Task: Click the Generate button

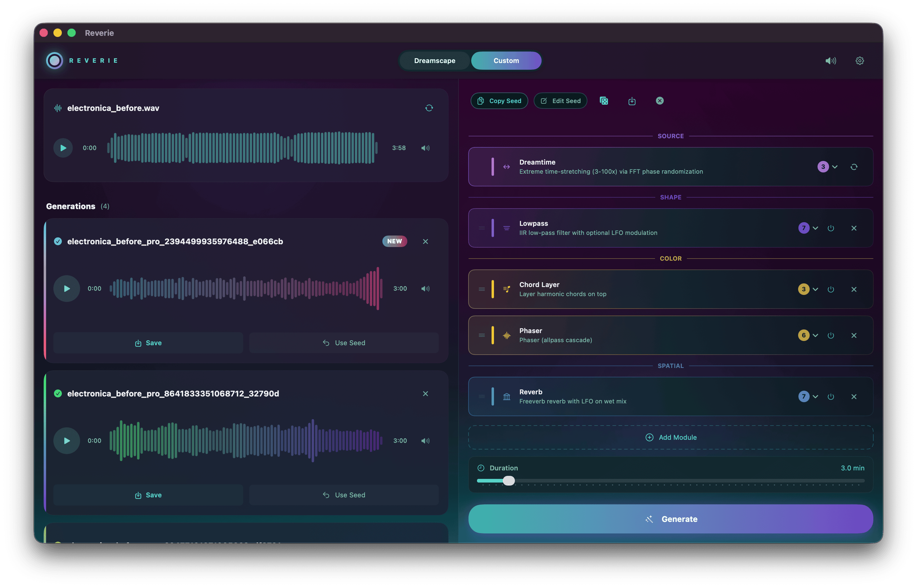Action: [x=670, y=519]
